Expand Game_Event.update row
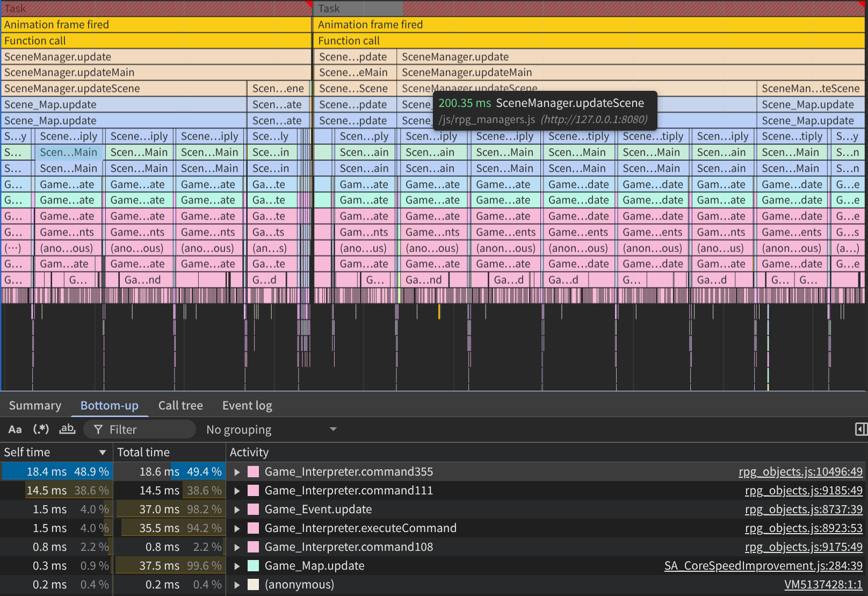This screenshot has width=868, height=596. coord(237,509)
